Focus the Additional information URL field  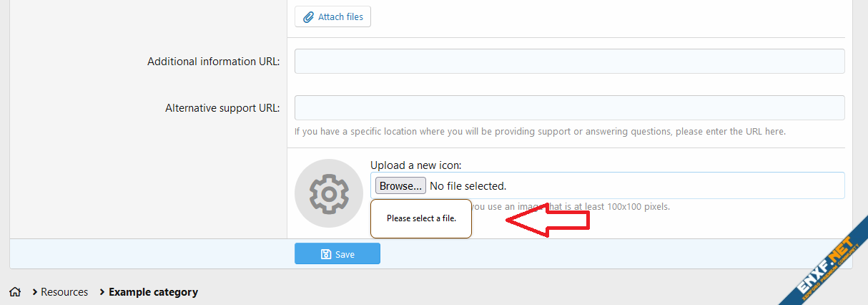point(569,61)
